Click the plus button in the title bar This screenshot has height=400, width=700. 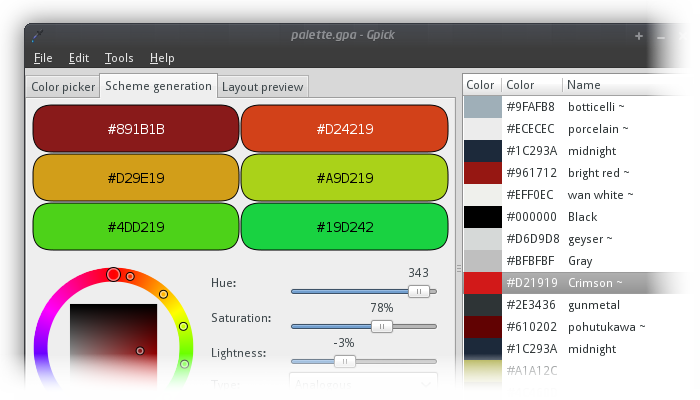(x=639, y=36)
